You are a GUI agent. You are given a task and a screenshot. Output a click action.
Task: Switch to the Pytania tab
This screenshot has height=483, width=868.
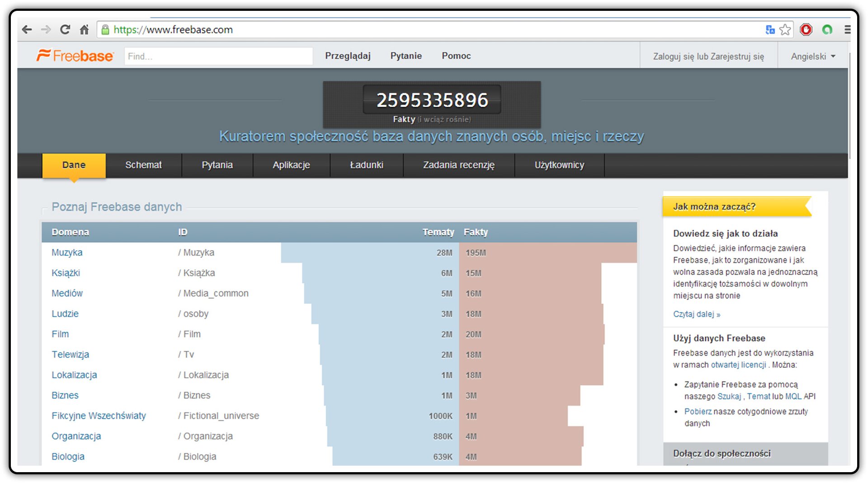(x=217, y=165)
